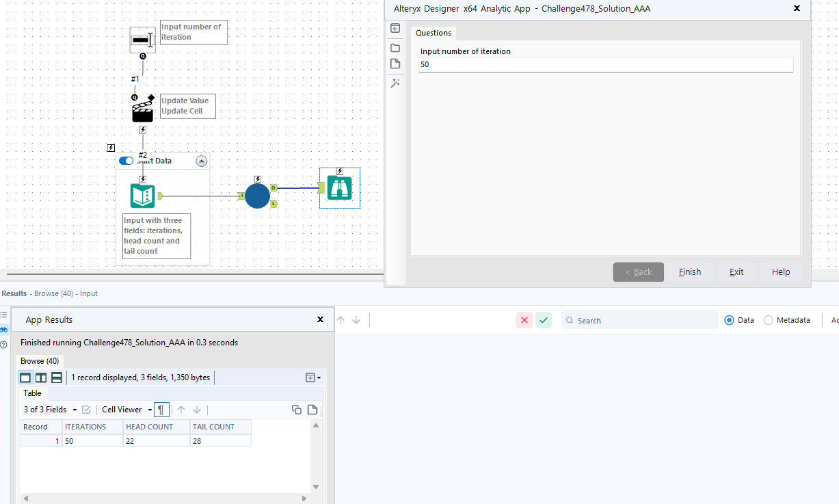Select the single-pane layout icon in results
The image size is (839, 504).
pyautogui.click(x=25, y=377)
